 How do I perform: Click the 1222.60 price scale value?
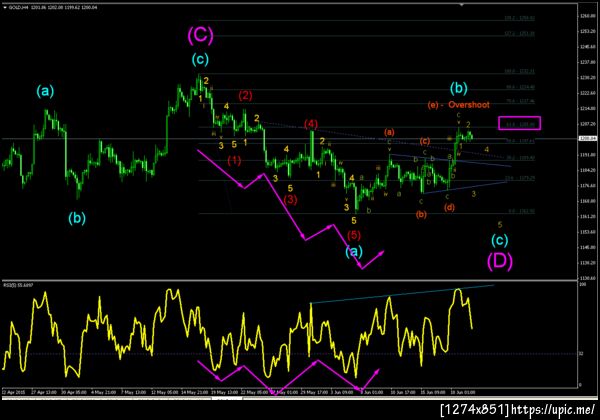[x=587, y=93]
